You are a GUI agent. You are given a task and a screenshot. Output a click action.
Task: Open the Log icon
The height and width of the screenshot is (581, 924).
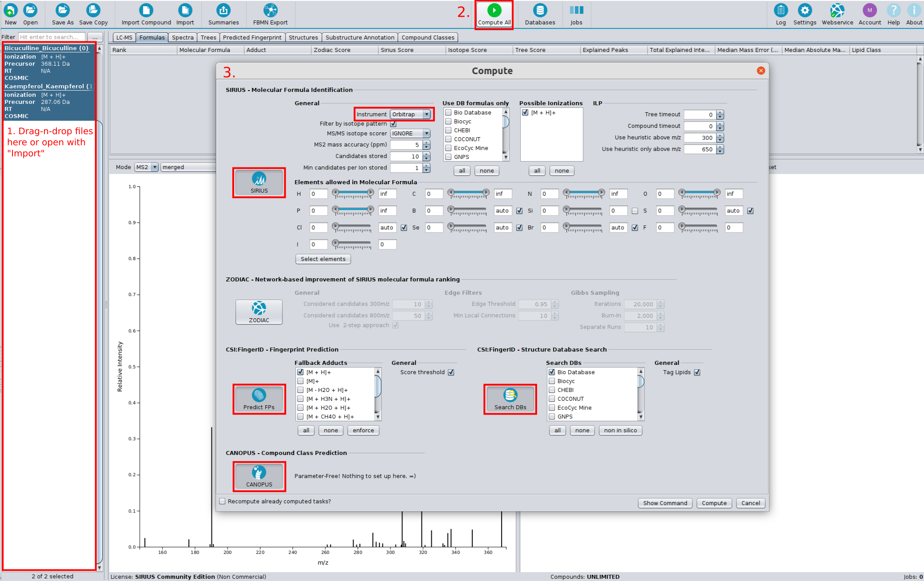[x=781, y=10]
